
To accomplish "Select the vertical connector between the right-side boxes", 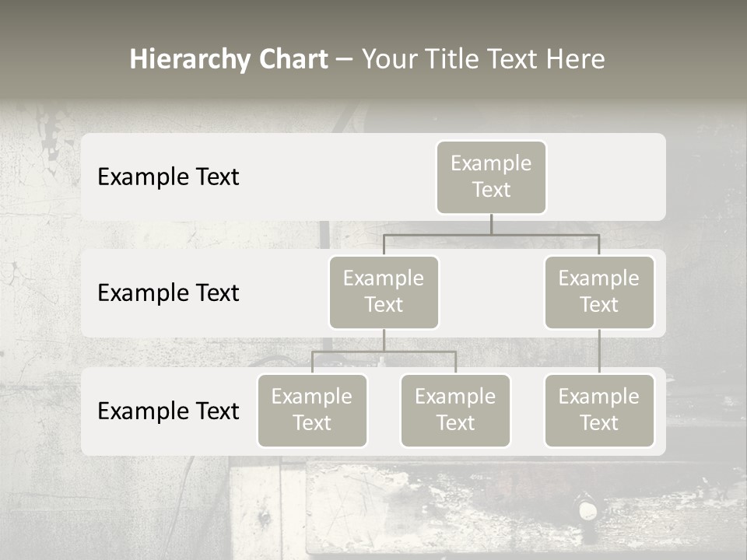I will pyautogui.click(x=599, y=350).
